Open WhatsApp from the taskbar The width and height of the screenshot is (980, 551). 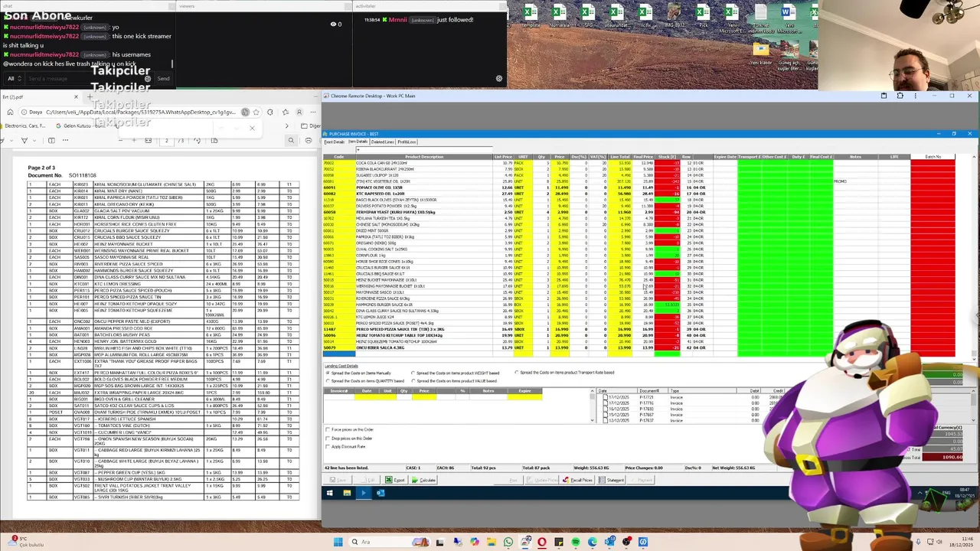coord(508,542)
